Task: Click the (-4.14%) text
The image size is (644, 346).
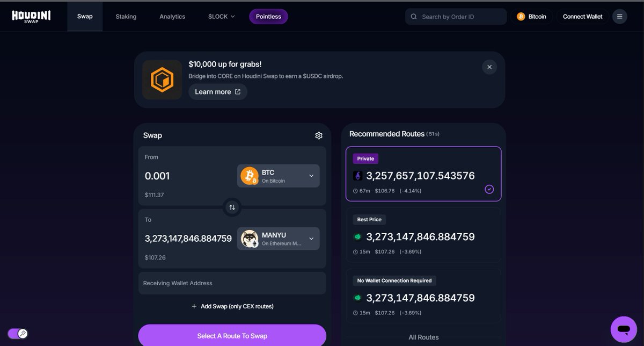Action: [410, 191]
